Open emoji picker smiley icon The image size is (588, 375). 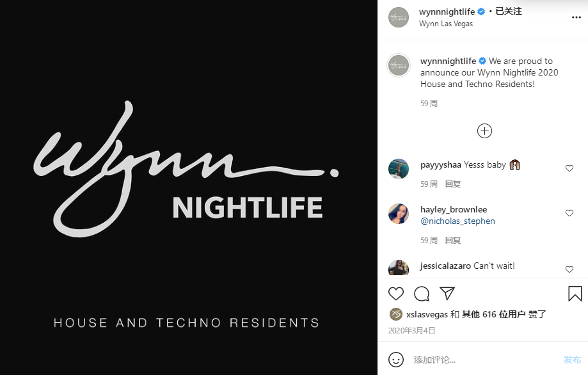click(x=396, y=360)
